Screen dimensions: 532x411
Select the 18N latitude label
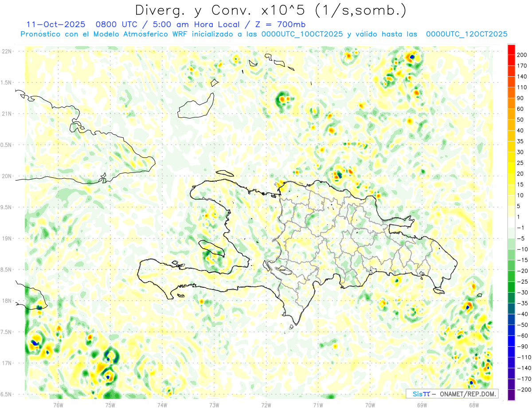[x=6, y=301]
